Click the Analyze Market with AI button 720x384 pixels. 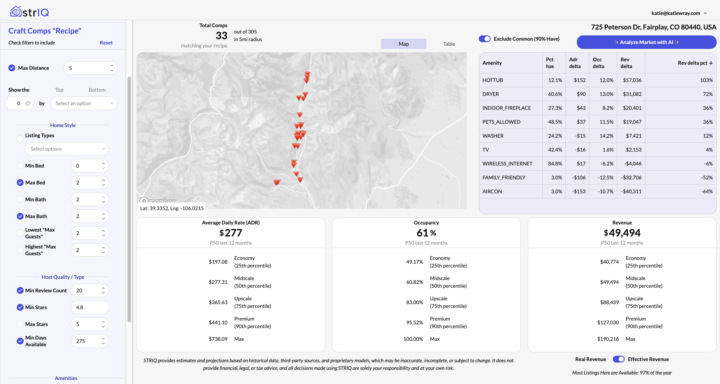click(647, 42)
